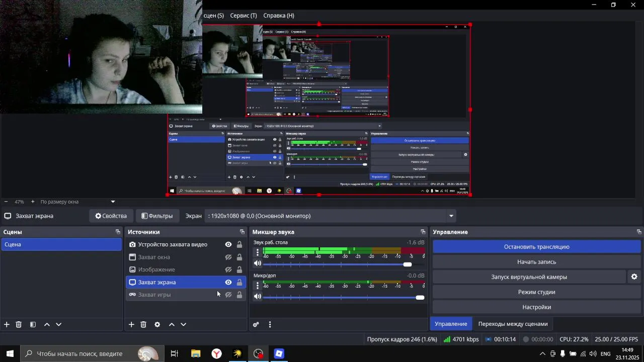This screenshot has width=644, height=362.
Task: Zoom out preview with minus icon
Action: pyautogui.click(x=6, y=202)
